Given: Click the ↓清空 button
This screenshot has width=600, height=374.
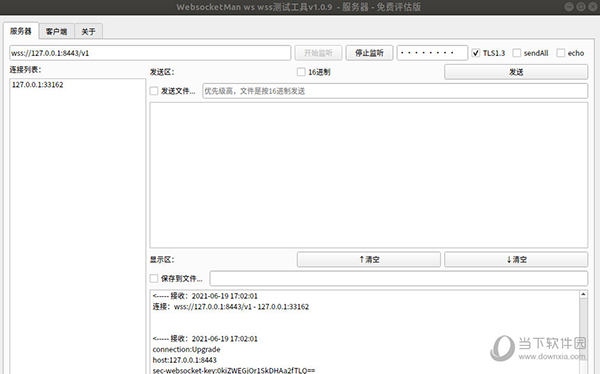Looking at the screenshot, I should click(516, 259).
